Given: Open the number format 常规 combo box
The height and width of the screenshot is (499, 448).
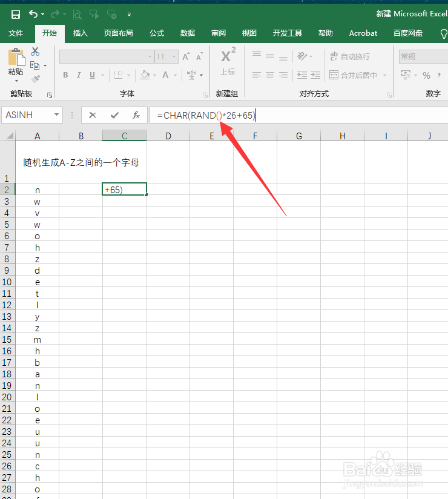Looking at the screenshot, I should tap(423, 57).
